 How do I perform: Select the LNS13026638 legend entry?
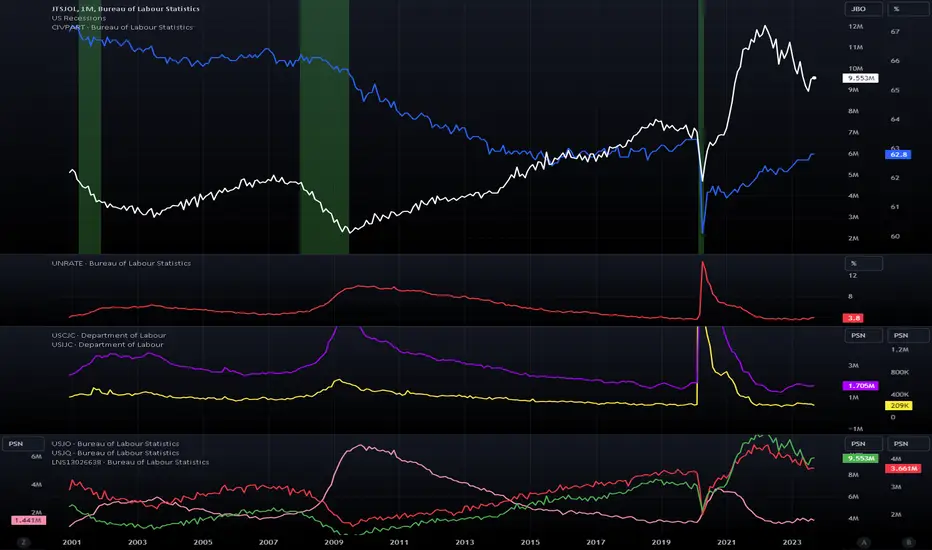[130, 462]
